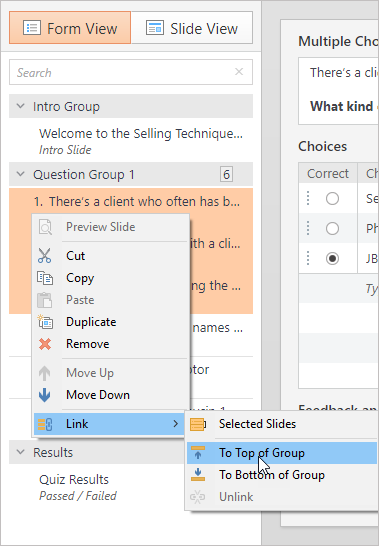Click the blue Move Down arrow icon
379x546 pixels.
click(45, 395)
